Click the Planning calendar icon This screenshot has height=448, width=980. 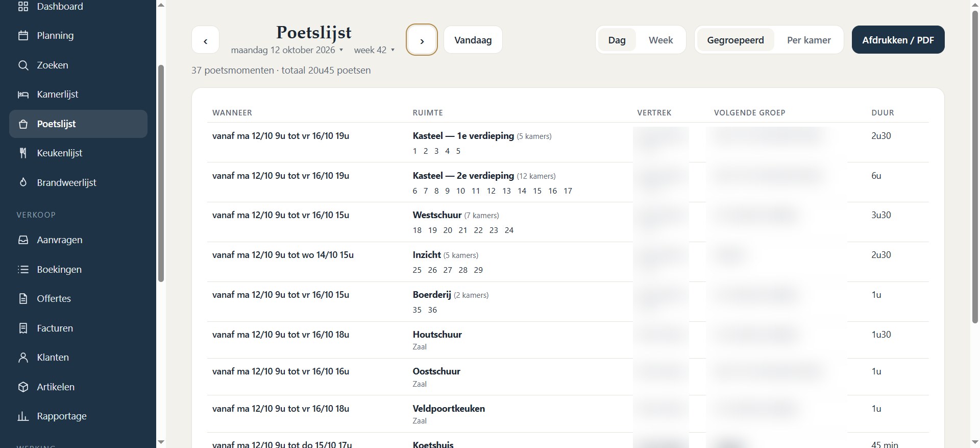[23, 36]
